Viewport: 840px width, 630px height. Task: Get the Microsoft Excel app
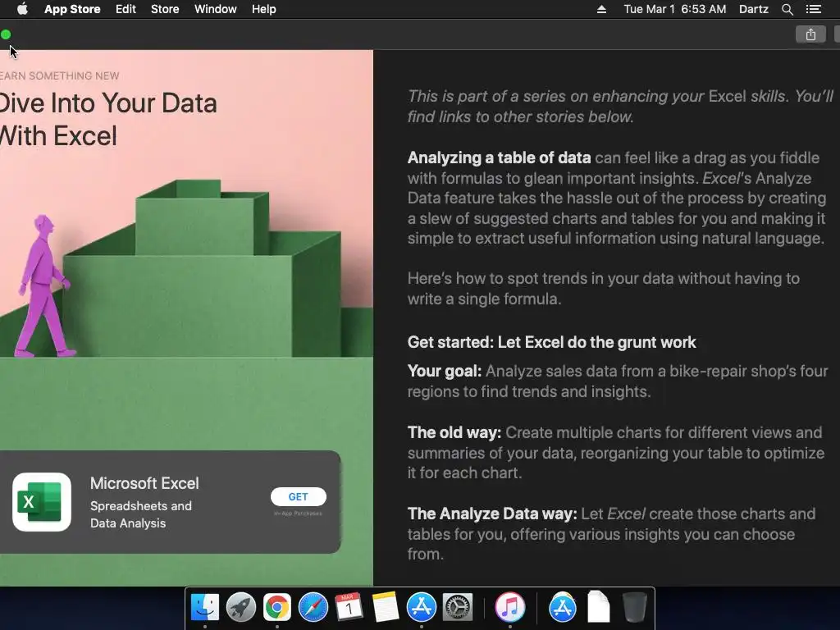(299, 496)
